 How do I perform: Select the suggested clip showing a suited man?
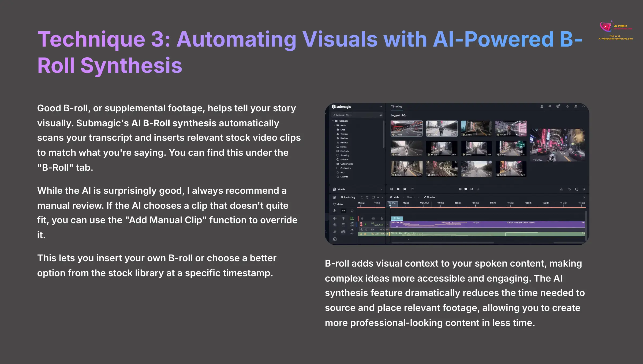point(511,128)
